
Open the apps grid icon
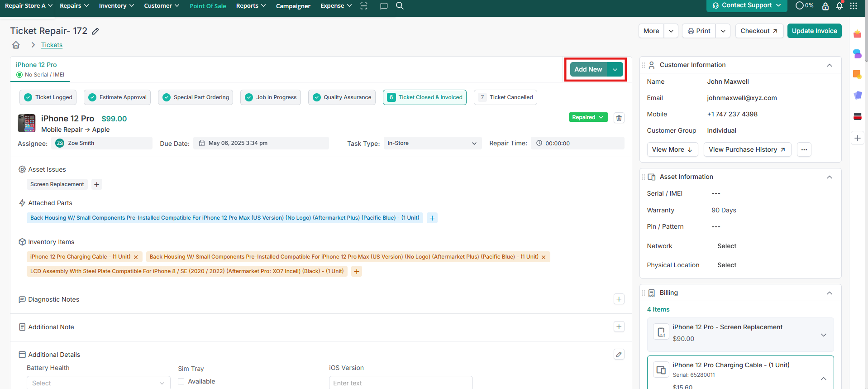tap(854, 6)
